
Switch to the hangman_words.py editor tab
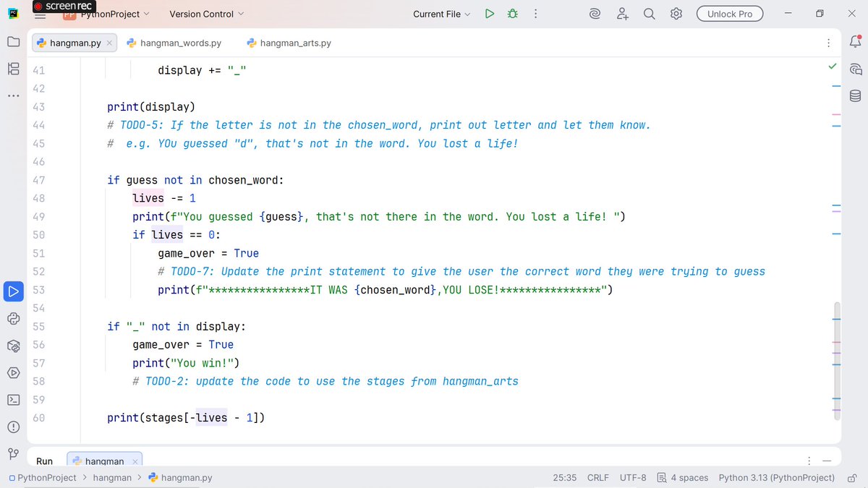[x=174, y=43]
